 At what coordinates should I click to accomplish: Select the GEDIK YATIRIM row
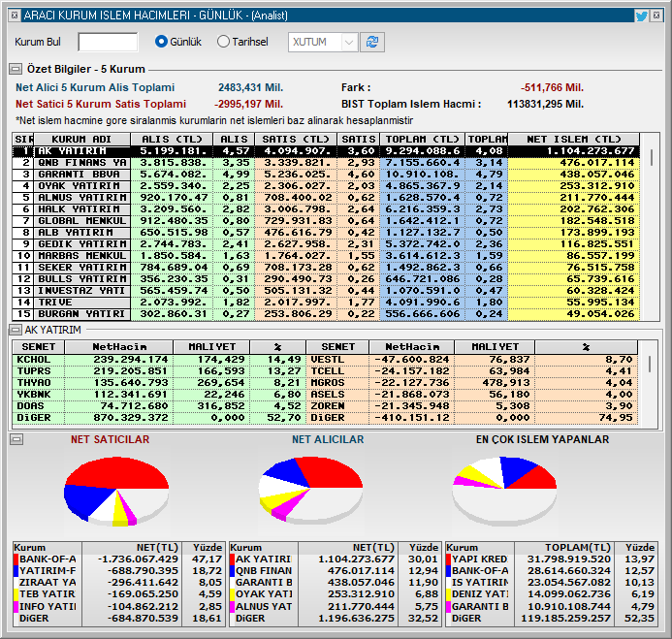point(326,244)
